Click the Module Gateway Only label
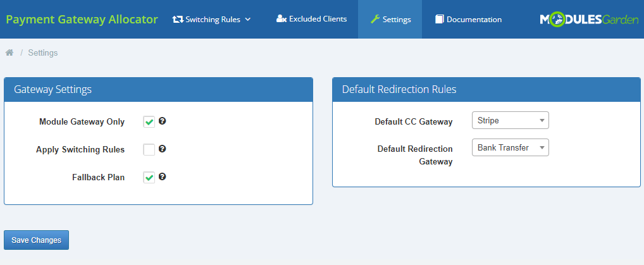Screen dimensions: 644x265 tap(82, 121)
